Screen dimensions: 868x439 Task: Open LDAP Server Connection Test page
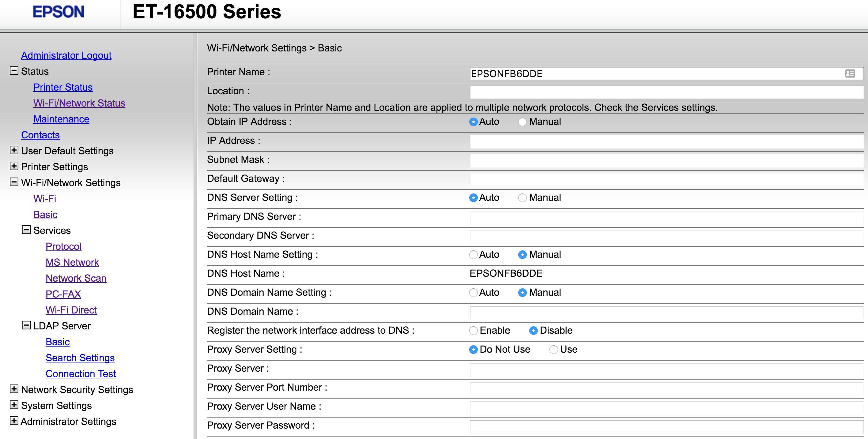tap(81, 373)
